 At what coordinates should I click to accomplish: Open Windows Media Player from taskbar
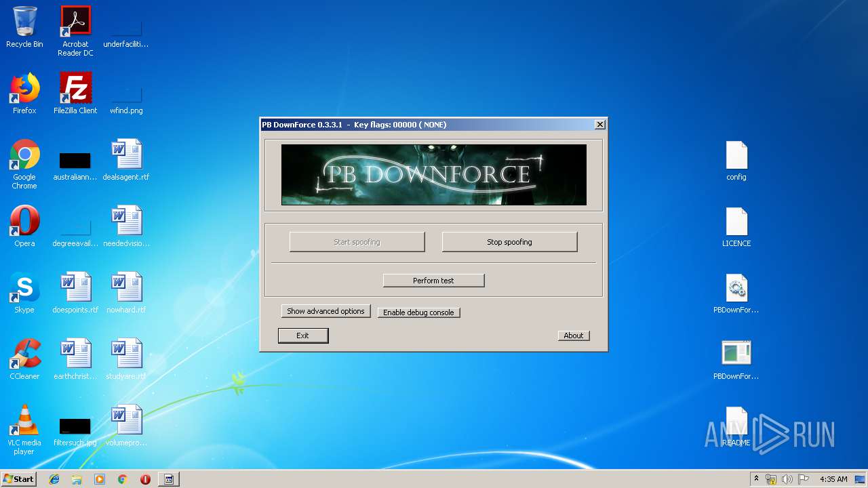(100, 479)
